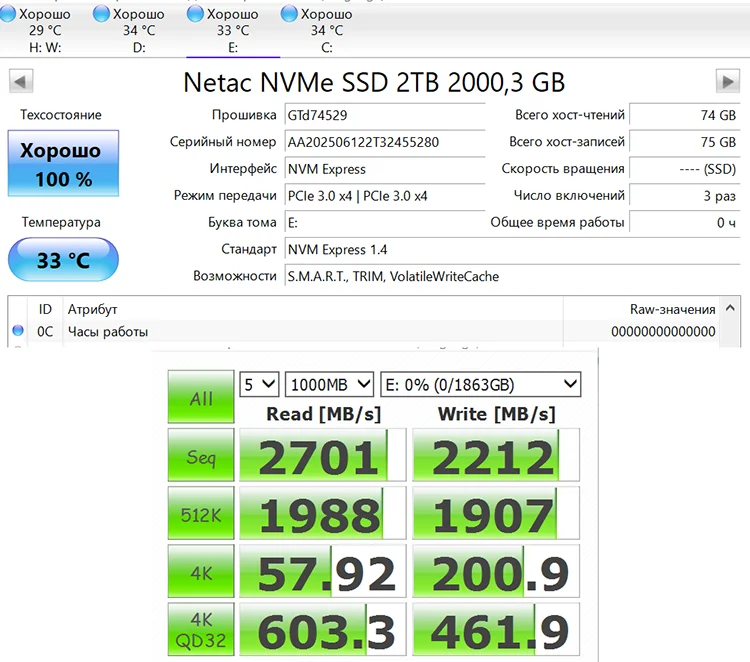Click the raw value 00000000000000
The width and height of the screenshot is (750, 662).
[663, 331]
